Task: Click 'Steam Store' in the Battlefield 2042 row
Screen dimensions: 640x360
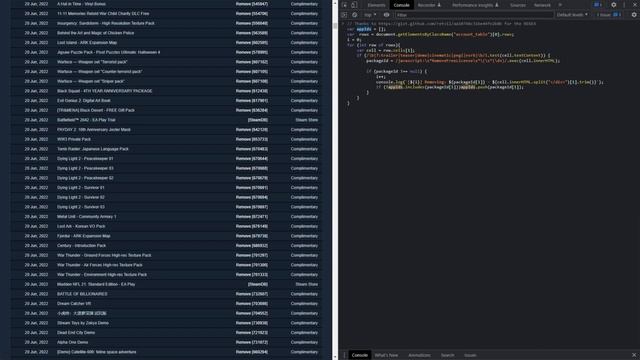Action: 307,120
